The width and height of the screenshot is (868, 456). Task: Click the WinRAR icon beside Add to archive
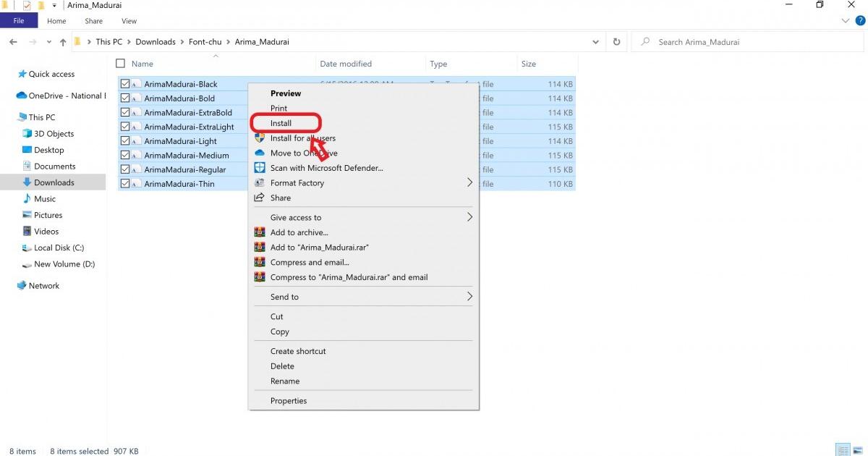[x=260, y=232]
